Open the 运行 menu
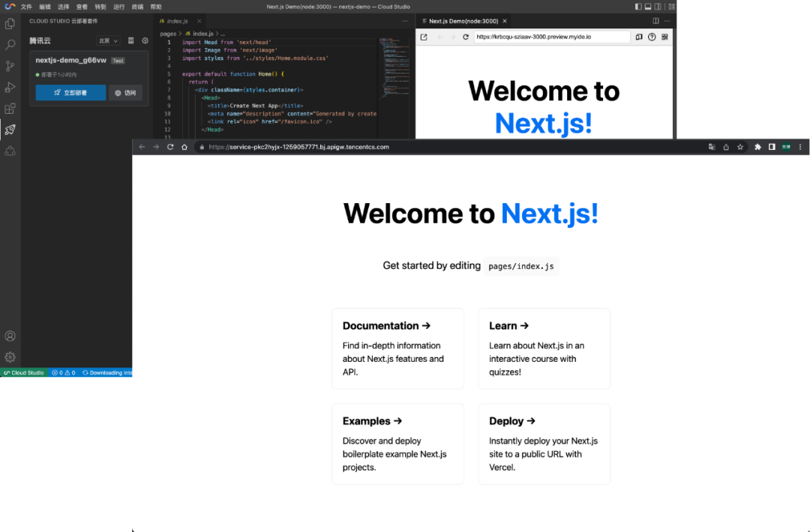Viewport: 810px width, 532px height. [x=118, y=7]
